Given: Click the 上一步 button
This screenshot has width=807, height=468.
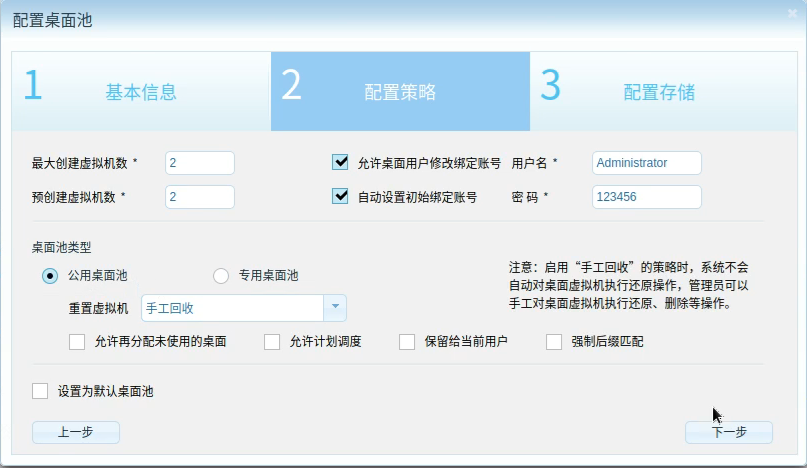Looking at the screenshot, I should (x=76, y=432).
